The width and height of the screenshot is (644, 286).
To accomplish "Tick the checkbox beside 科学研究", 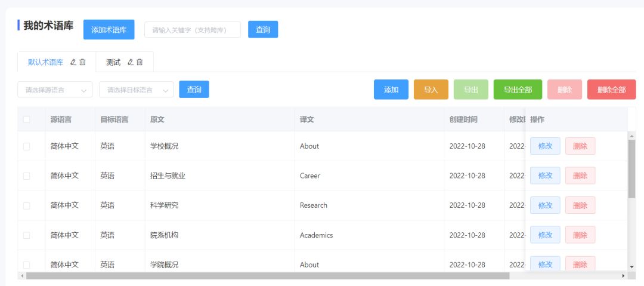I will coord(26,205).
